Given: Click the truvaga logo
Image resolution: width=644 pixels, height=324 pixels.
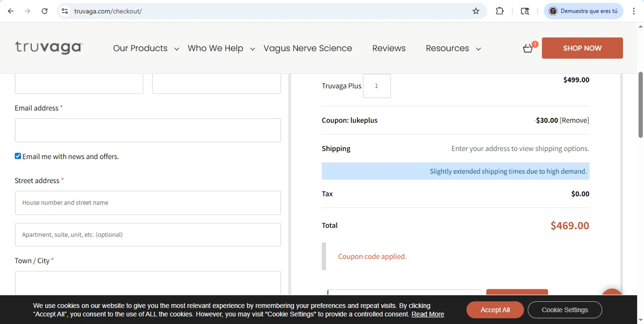Looking at the screenshot, I should tap(49, 47).
